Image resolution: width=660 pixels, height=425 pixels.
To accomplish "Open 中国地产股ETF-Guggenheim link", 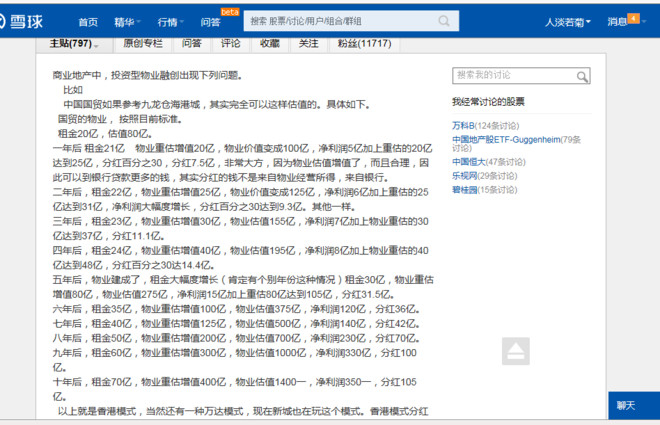I will [x=506, y=139].
